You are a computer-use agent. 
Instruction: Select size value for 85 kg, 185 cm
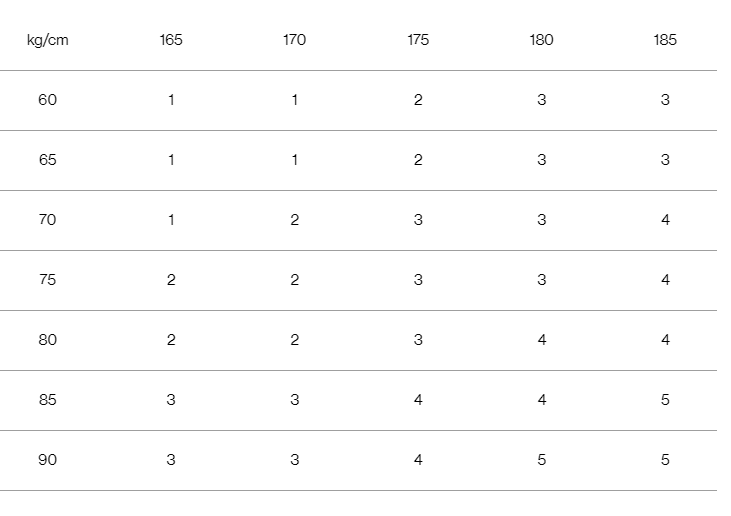click(665, 400)
